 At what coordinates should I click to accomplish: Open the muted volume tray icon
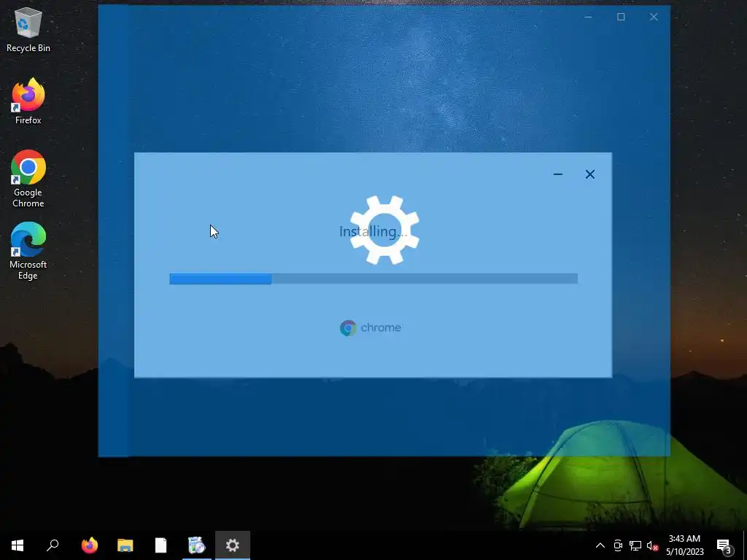pyautogui.click(x=652, y=545)
